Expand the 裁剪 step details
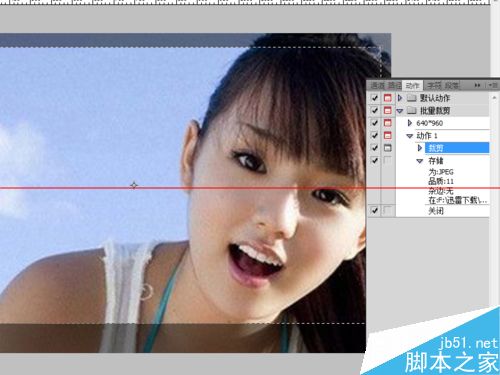500x375 pixels. [x=420, y=148]
